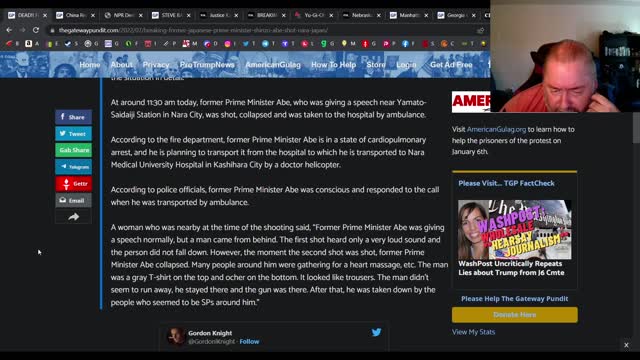Open the View My Stats link

pos(473,332)
